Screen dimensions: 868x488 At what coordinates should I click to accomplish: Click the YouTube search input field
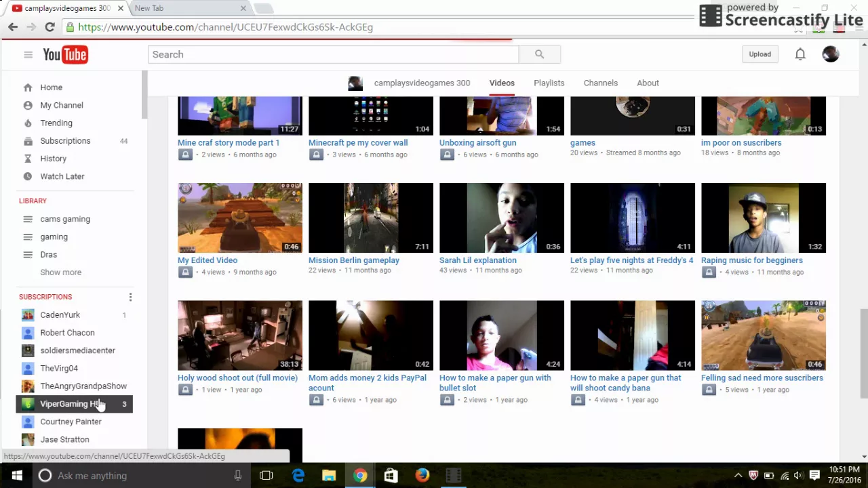333,54
